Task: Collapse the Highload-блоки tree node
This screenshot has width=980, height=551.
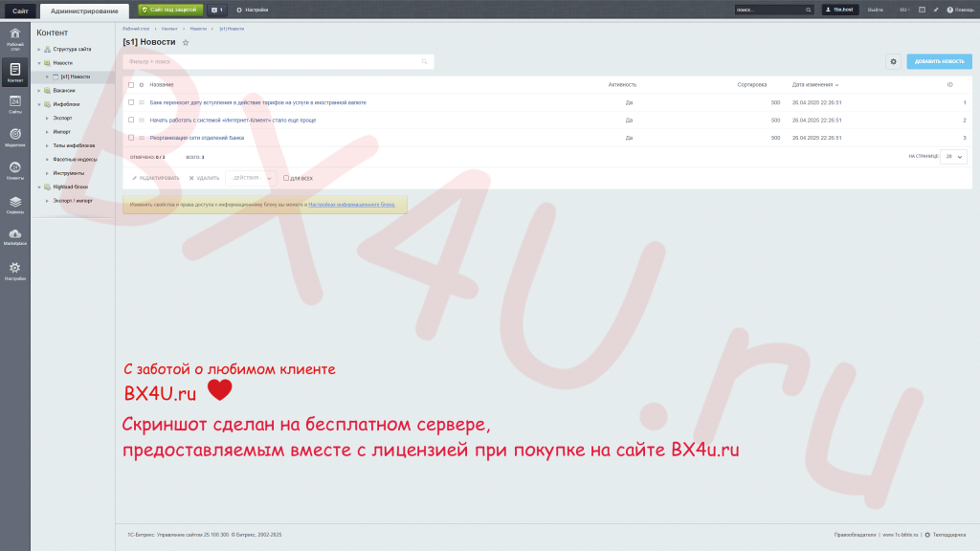Action: click(x=38, y=187)
